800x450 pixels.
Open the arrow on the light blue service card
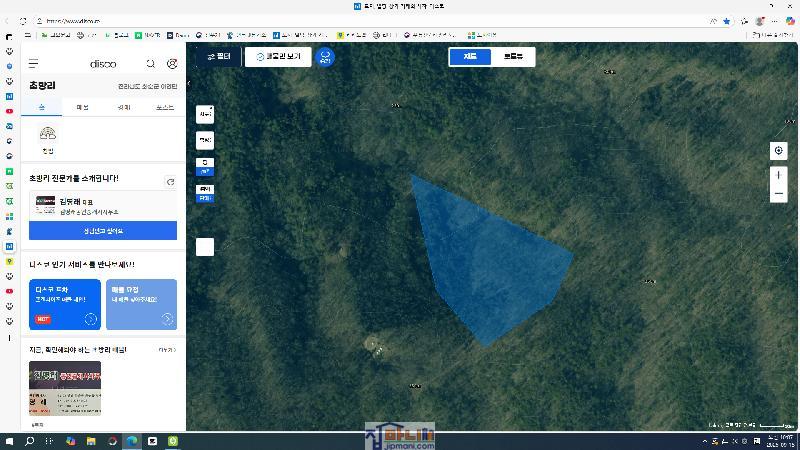click(167, 319)
